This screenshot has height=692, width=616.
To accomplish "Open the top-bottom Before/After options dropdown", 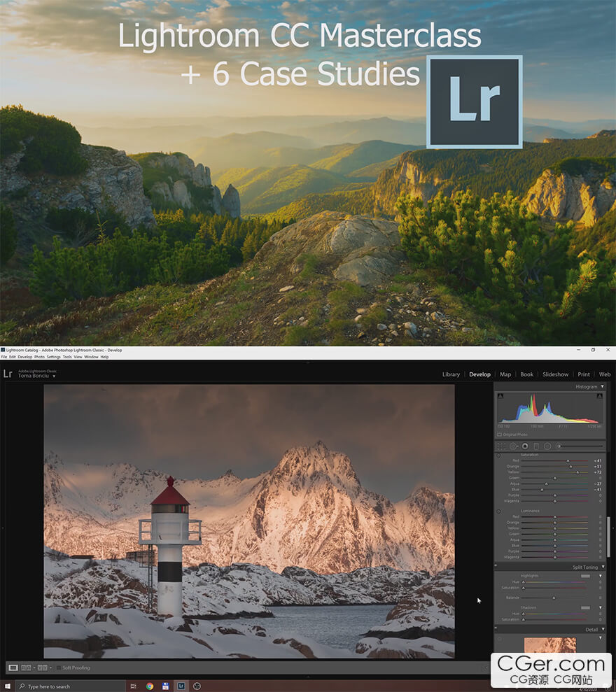I will 50,668.
